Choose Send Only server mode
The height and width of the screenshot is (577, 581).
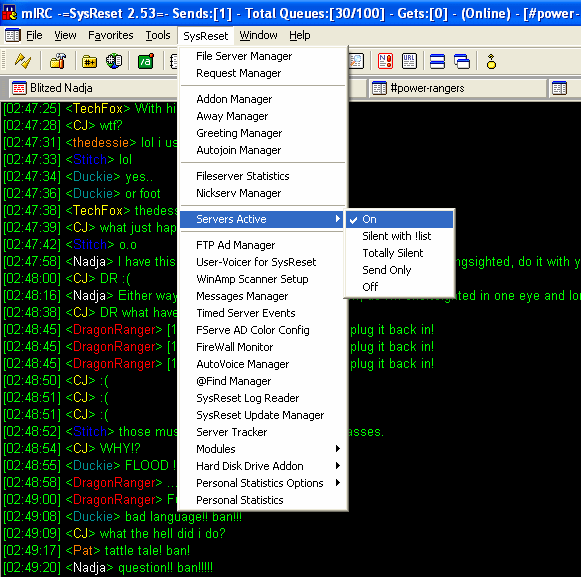[399, 270]
